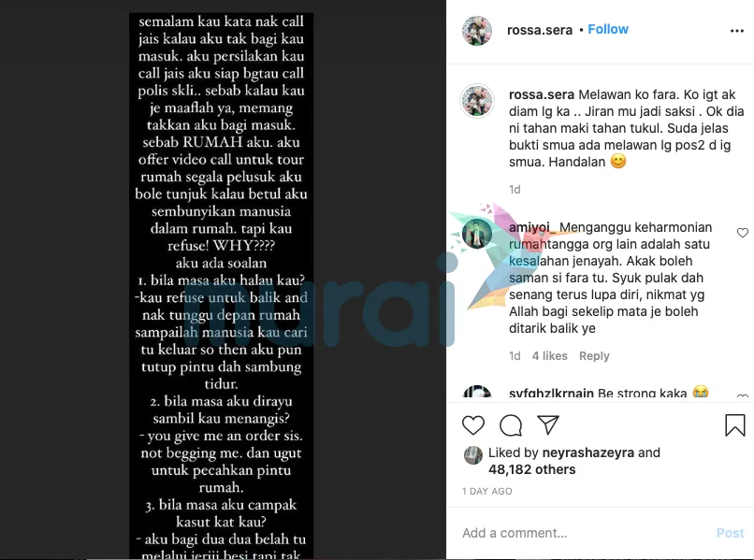Reply to amiyoi_ comment
Image resolution: width=754 pixels, height=560 pixels.
click(594, 355)
